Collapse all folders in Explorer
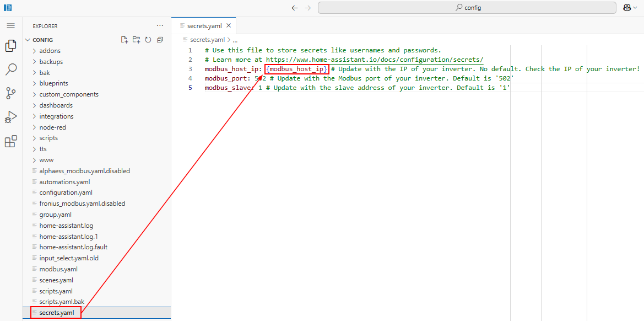This screenshot has height=321, width=644. pyautogui.click(x=160, y=40)
